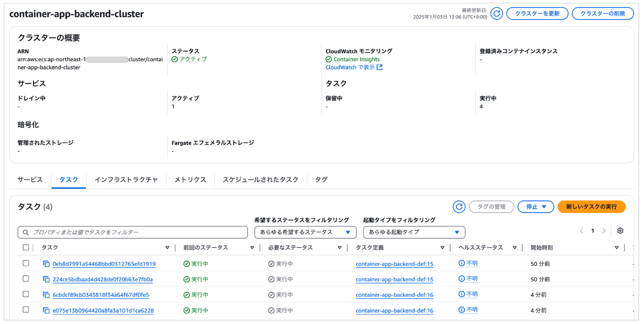Viewport: 644px width, 324px height.
Task: Open あらゆる希望するステータス filter dropdown
Action: [x=305, y=232]
